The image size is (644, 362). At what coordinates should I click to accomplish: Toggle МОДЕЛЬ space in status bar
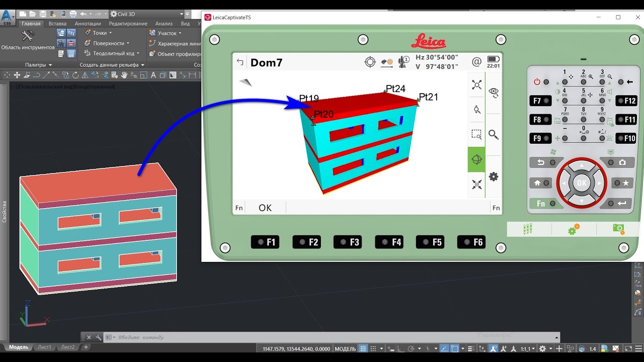click(x=345, y=348)
